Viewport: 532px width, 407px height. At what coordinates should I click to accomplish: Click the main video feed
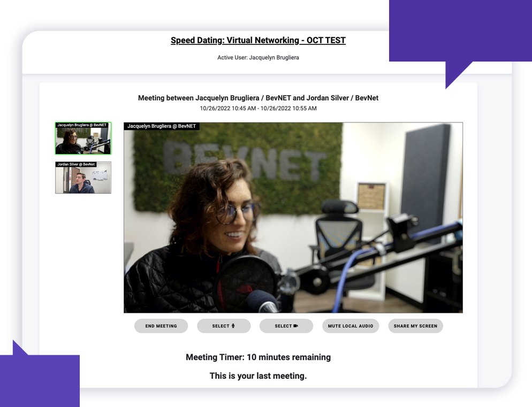[293, 218]
